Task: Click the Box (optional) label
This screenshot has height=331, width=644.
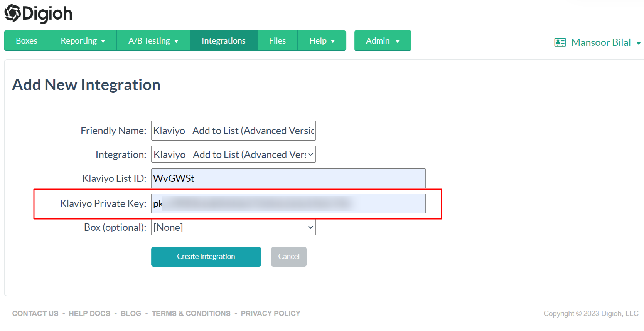Action: tap(115, 227)
